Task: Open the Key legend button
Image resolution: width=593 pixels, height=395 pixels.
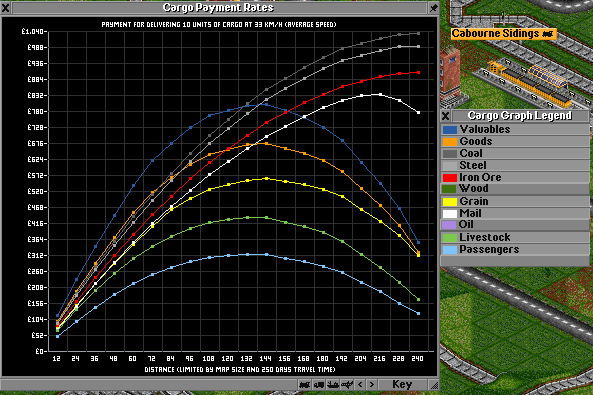Action: click(x=402, y=385)
